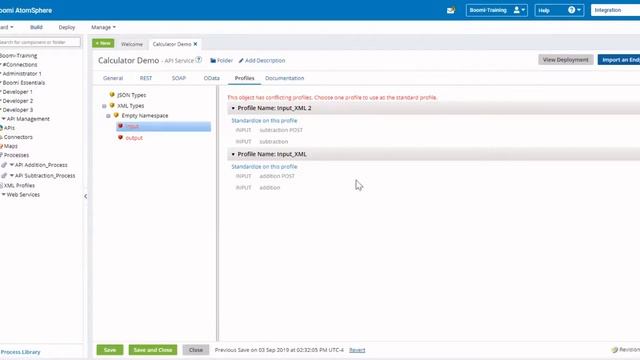Image resolution: width=640 pixels, height=360 pixels.
Task: Open the Process Library link
Action: click(x=20, y=352)
